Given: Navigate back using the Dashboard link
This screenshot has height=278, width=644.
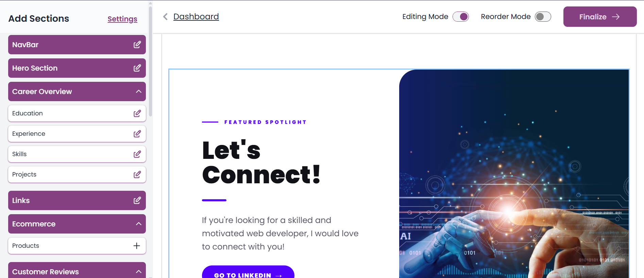Looking at the screenshot, I should [x=196, y=16].
